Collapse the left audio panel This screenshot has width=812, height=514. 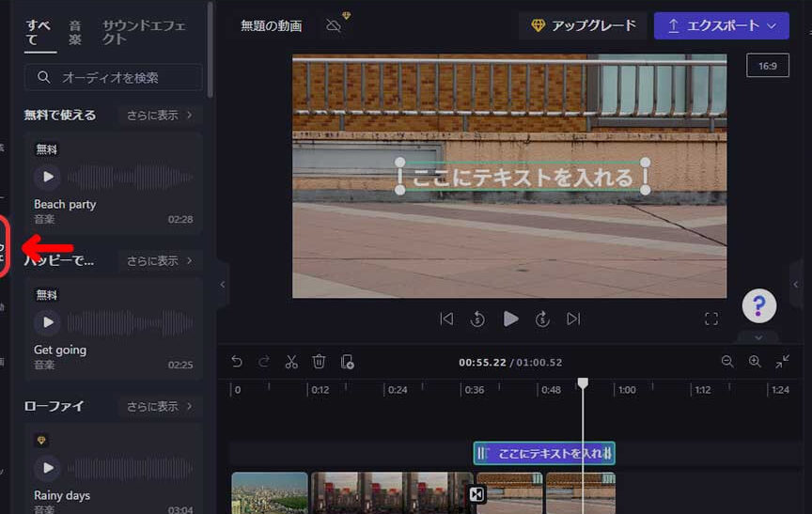coord(222,284)
